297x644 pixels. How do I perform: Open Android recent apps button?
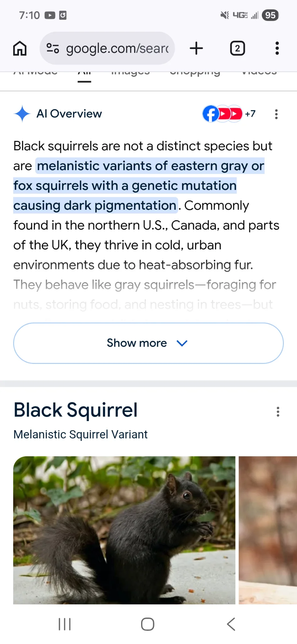point(65,624)
